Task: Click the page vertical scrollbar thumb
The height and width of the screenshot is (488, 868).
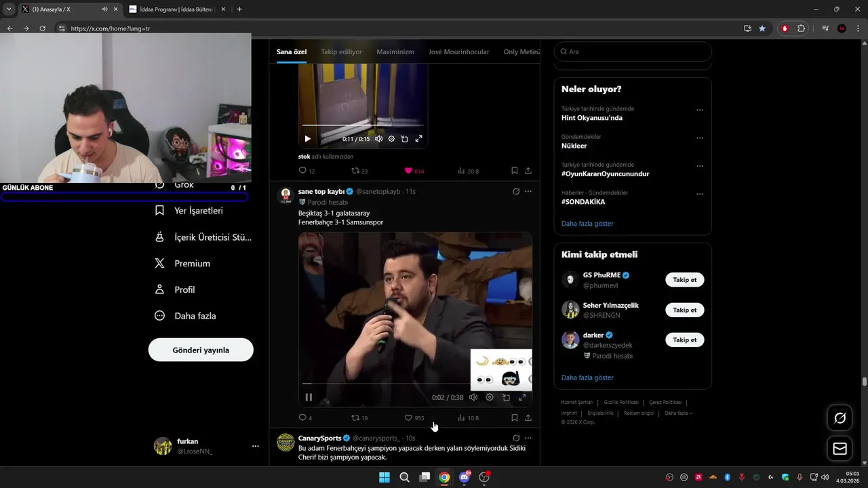Action: click(x=864, y=382)
